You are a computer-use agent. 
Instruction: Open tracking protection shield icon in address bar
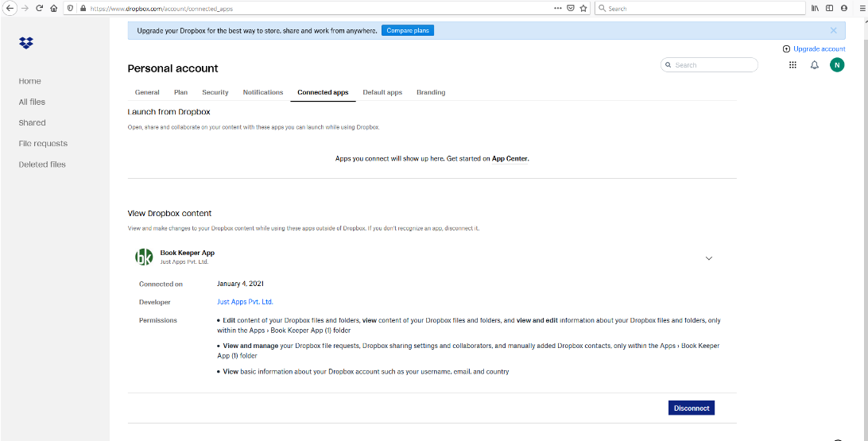[x=70, y=8]
